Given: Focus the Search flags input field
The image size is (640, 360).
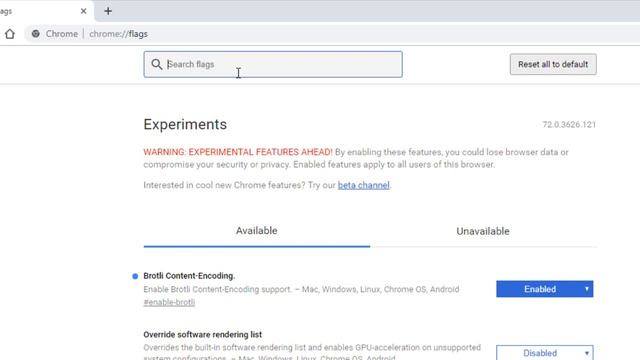Looking at the screenshot, I should pos(273,64).
